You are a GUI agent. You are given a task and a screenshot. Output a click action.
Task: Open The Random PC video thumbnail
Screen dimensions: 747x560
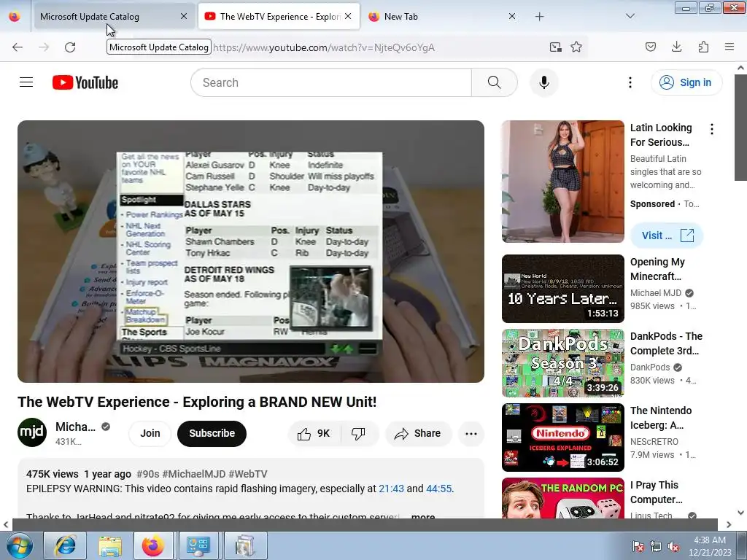click(562, 498)
